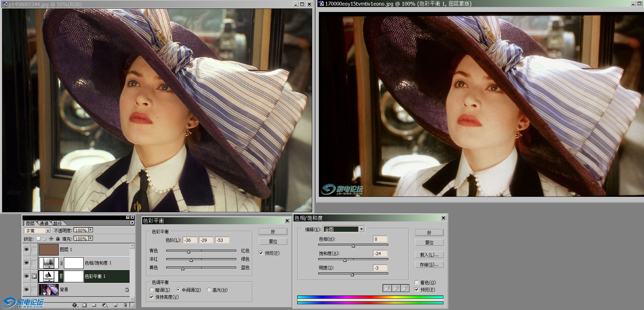Viewport: 644px width, 310px height.
Task: Click the create new layer icon
Action: (x=115, y=305)
